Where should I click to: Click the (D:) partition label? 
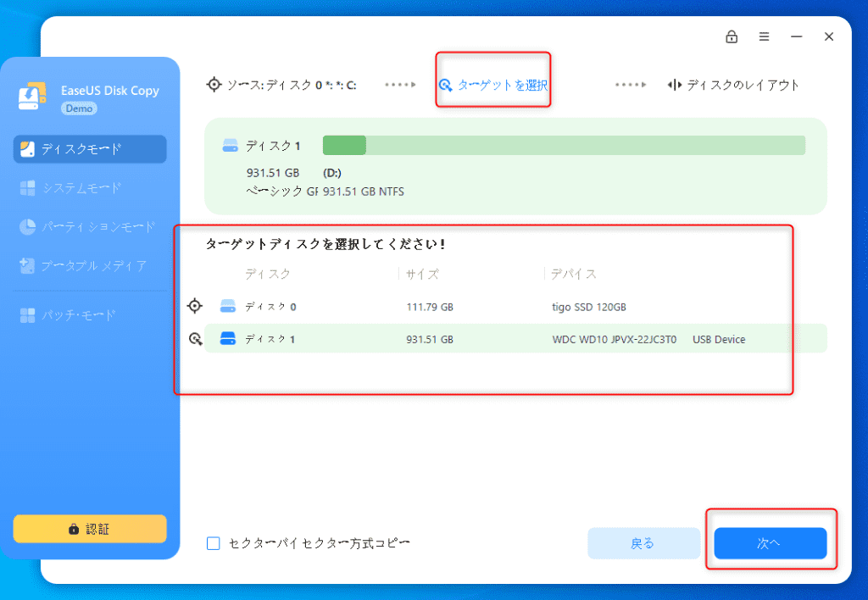(x=332, y=173)
